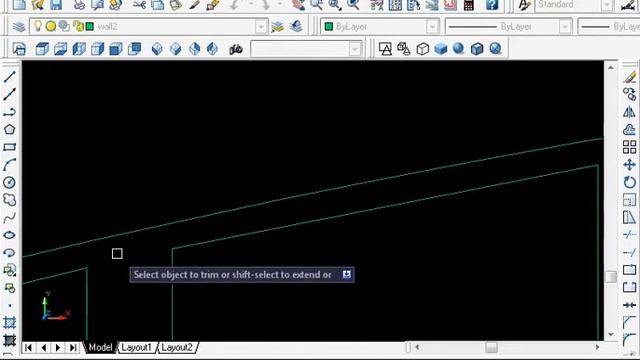Image resolution: width=640 pixels, height=360 pixels.
Task: Select the Mirror tool
Action: (x=630, y=112)
